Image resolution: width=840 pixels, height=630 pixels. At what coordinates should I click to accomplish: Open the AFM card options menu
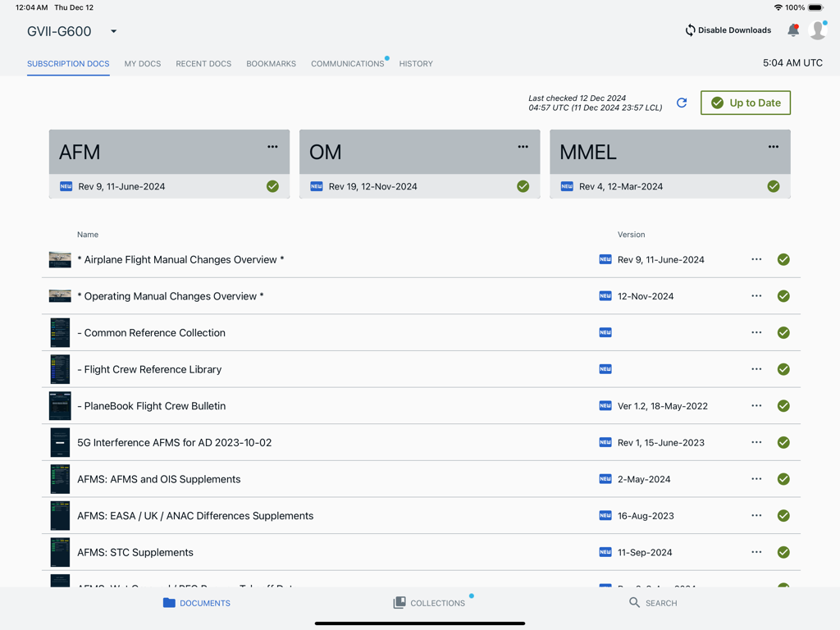272,147
